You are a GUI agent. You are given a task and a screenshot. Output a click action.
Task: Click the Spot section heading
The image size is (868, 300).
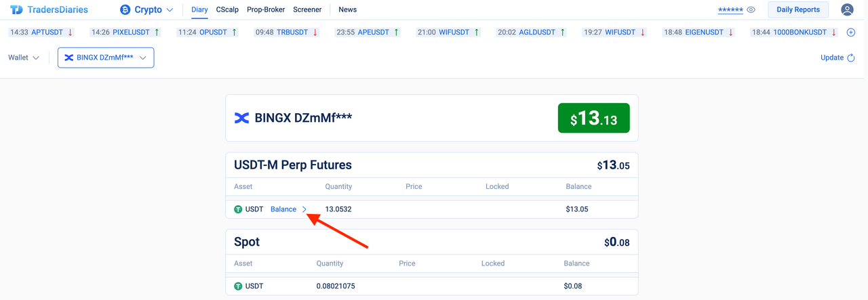(x=247, y=242)
